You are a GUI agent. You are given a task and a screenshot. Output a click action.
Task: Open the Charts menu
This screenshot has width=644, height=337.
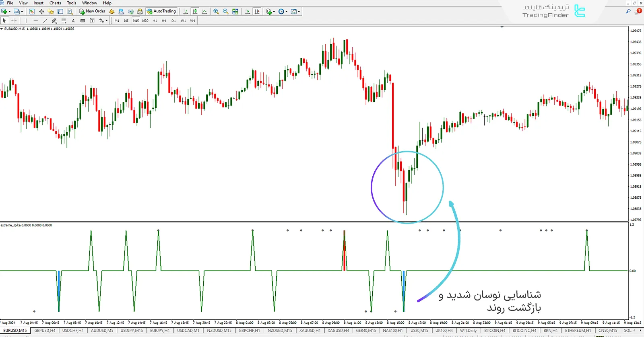(x=55, y=3)
